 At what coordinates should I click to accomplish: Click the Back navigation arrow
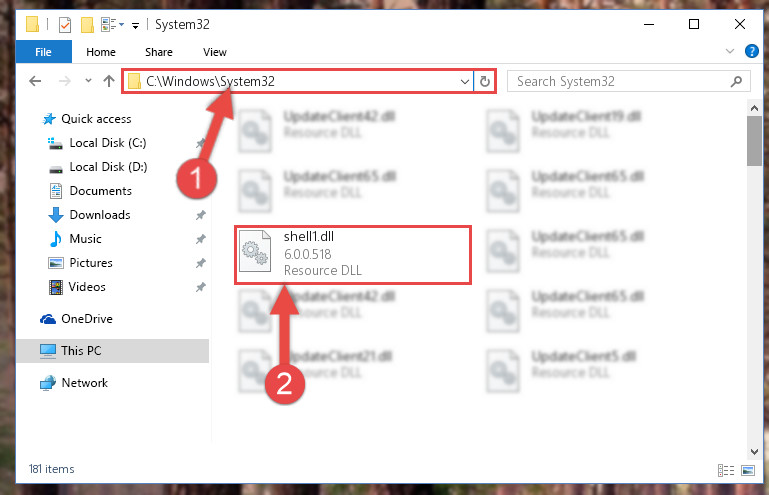click(35, 81)
